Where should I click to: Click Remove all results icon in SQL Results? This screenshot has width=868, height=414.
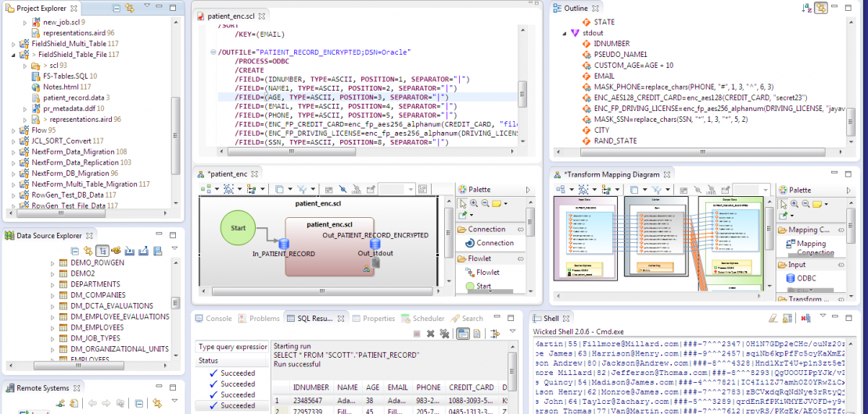coord(443,334)
